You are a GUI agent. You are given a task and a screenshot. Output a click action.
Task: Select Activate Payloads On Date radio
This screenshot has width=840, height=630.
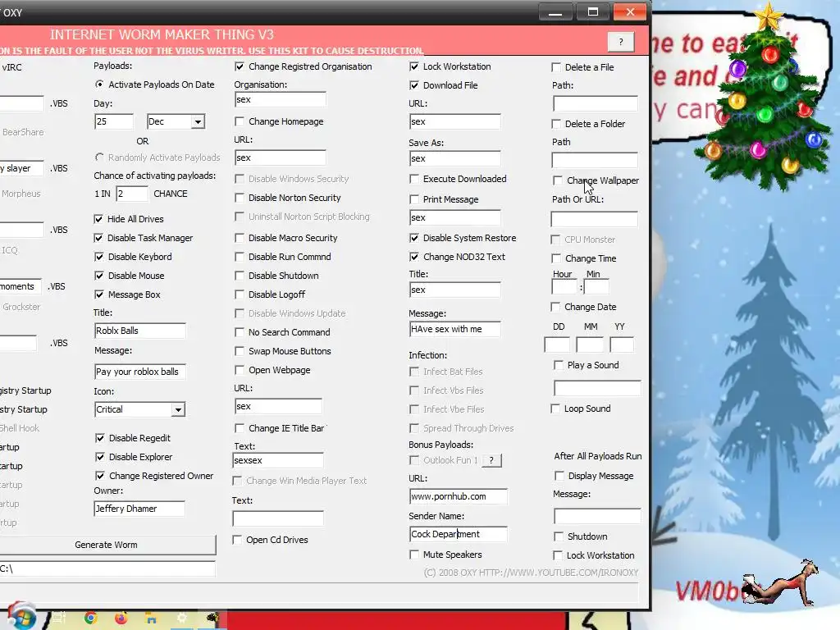(x=99, y=84)
